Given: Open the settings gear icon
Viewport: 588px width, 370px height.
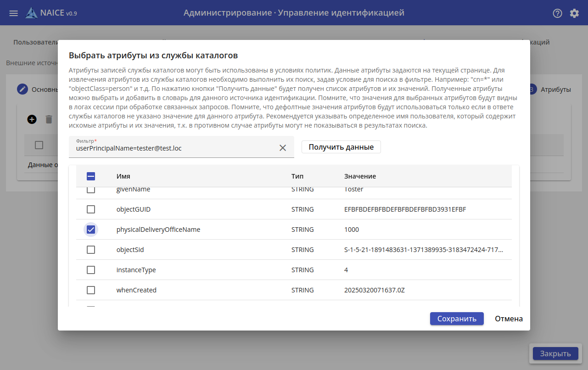Looking at the screenshot, I should pyautogui.click(x=574, y=13).
